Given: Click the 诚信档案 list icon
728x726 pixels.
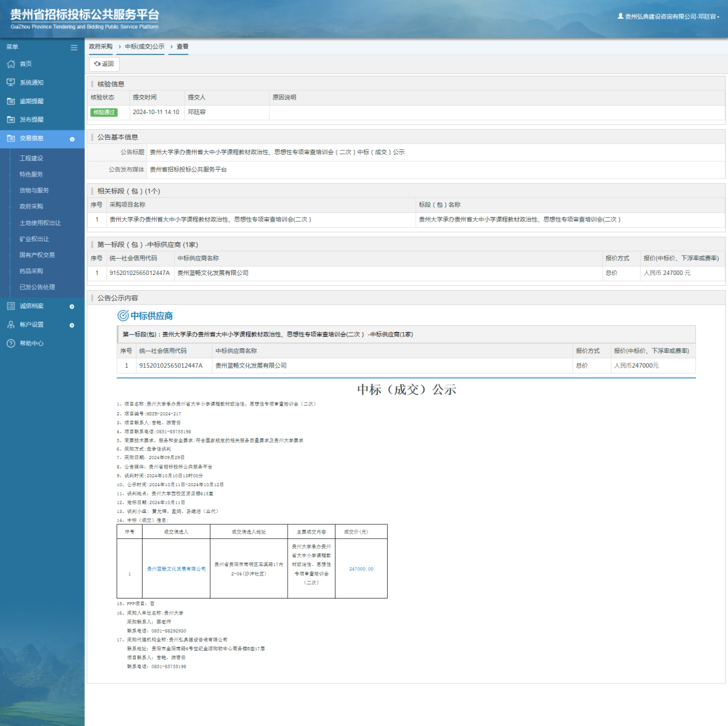Looking at the screenshot, I should [10, 306].
